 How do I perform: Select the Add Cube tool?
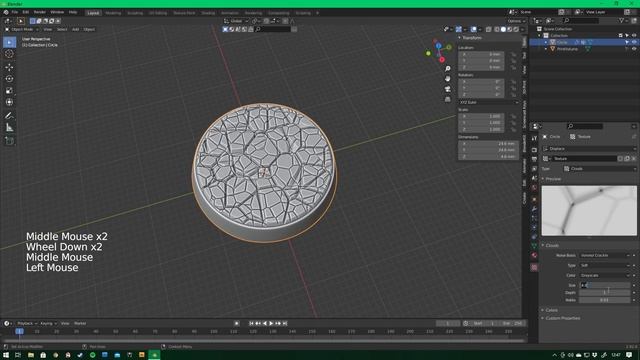[x=9, y=141]
